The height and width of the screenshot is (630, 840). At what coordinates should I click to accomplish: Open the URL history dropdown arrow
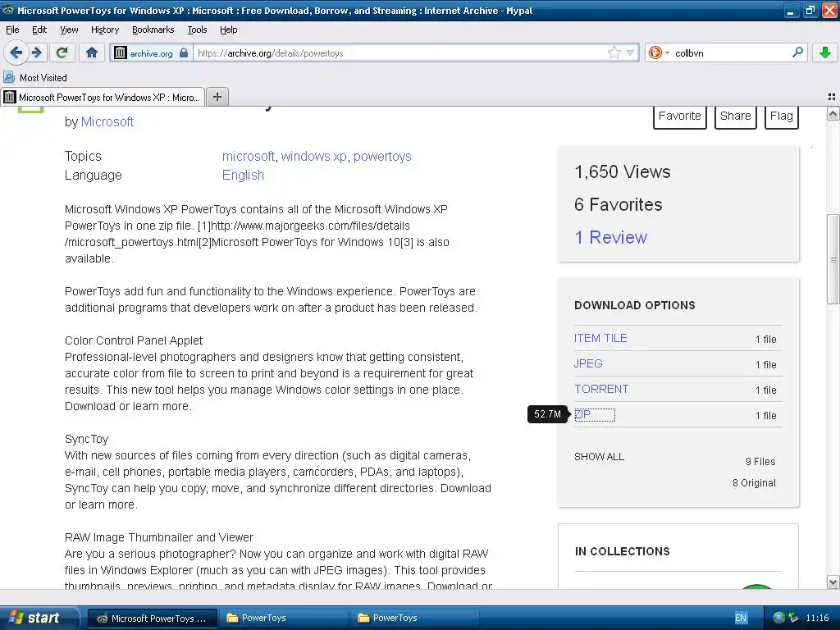click(630, 52)
